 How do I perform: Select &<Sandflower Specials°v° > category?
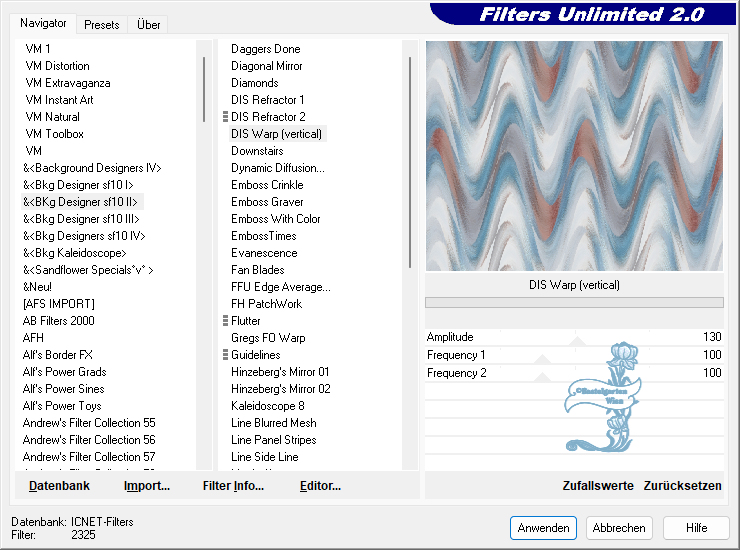click(x=88, y=270)
